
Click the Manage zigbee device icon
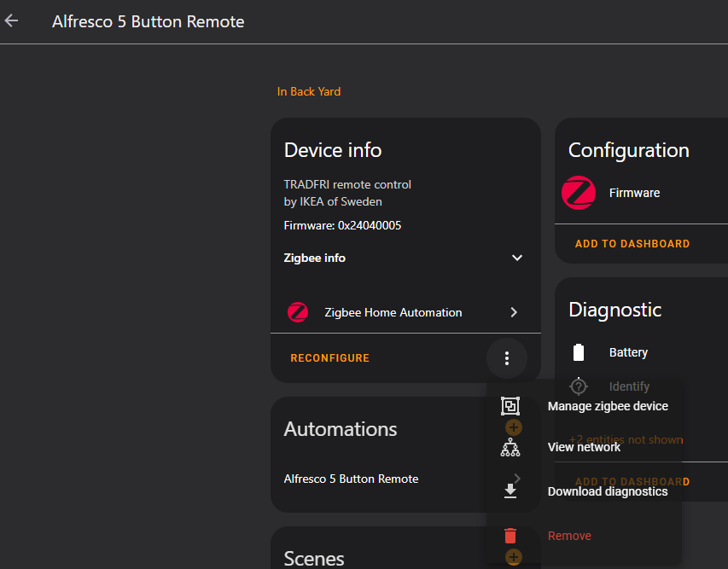[x=510, y=406]
